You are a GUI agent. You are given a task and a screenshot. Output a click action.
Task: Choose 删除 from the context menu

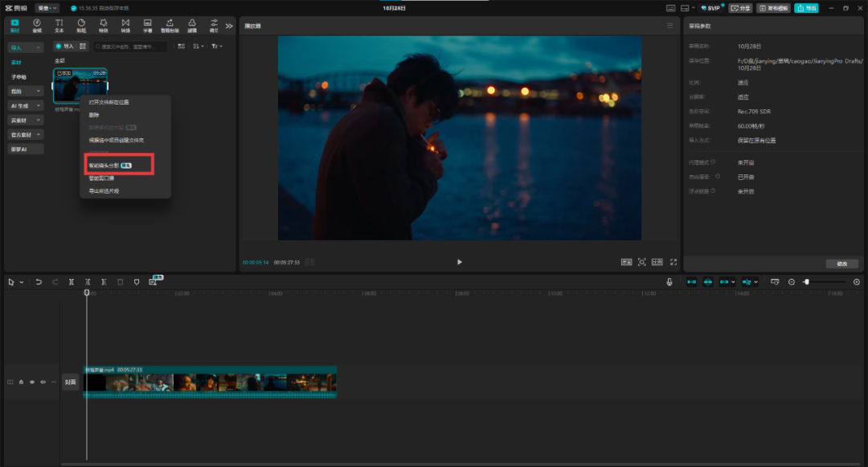click(x=95, y=115)
